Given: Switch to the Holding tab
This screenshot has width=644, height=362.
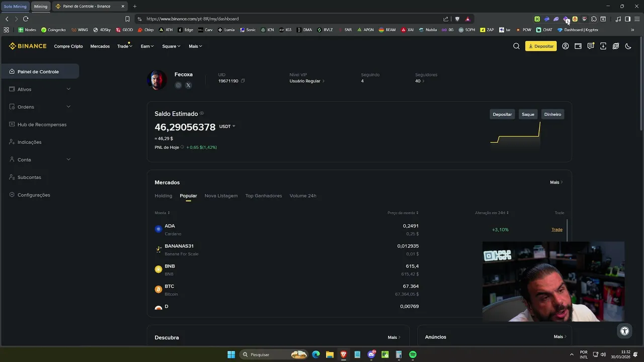Looking at the screenshot, I should (x=163, y=196).
